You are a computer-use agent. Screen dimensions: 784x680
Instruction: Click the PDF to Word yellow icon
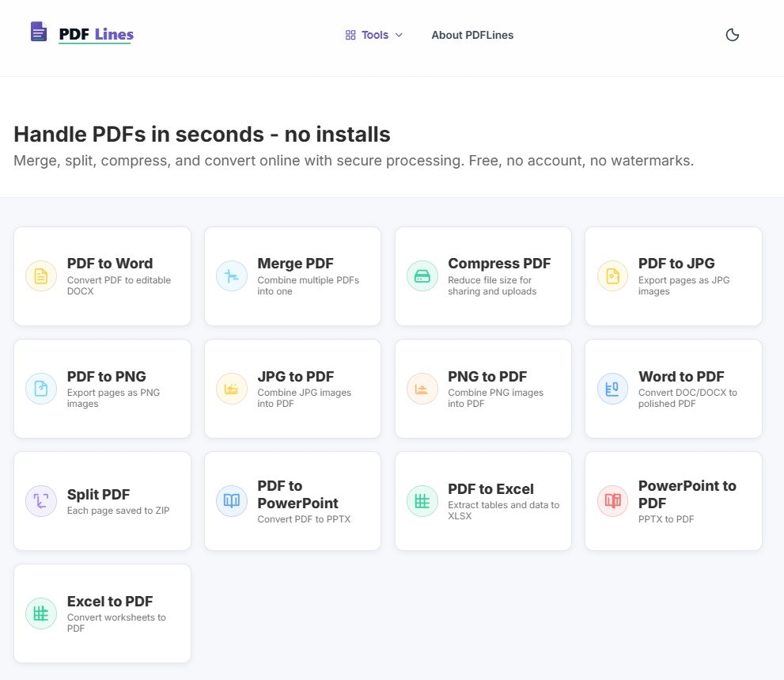point(41,276)
